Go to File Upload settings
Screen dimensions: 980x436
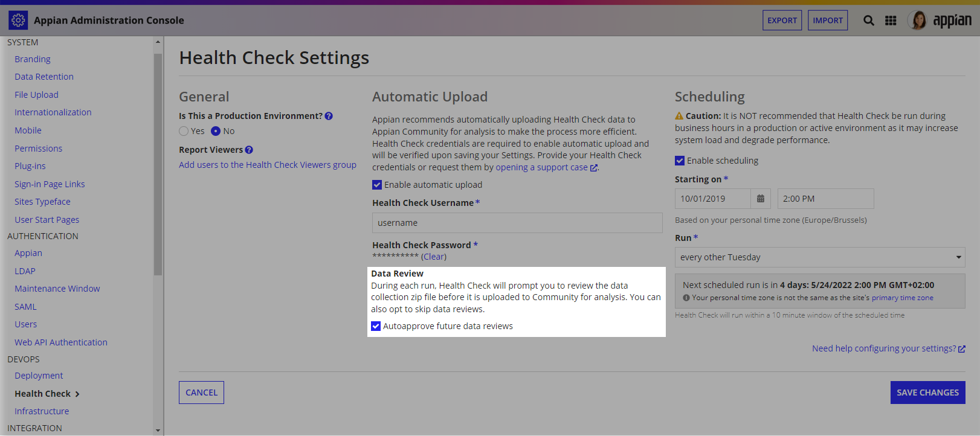pyautogui.click(x=36, y=95)
